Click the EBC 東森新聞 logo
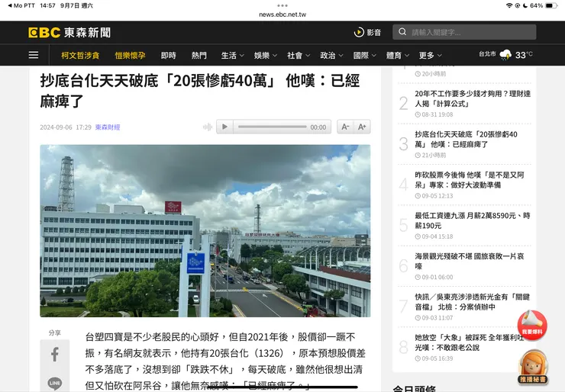This screenshot has width=565, height=392. [69, 32]
